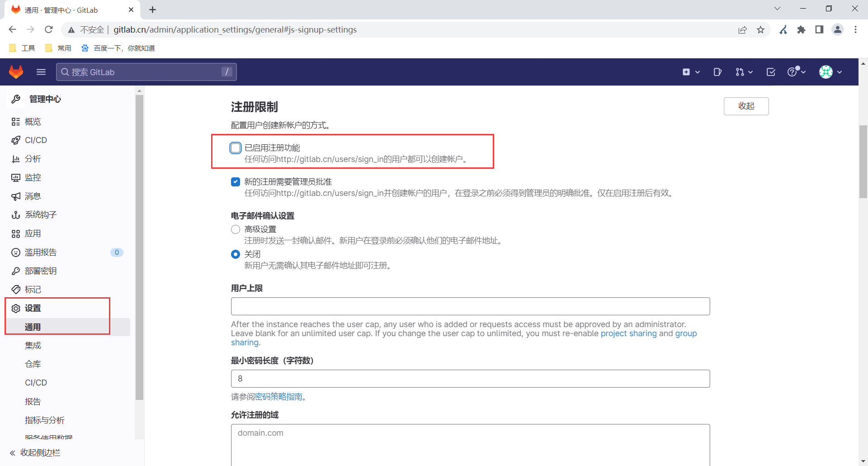Open the browser profile avatar
Image resolution: width=868 pixels, height=466 pixels.
[838, 30]
